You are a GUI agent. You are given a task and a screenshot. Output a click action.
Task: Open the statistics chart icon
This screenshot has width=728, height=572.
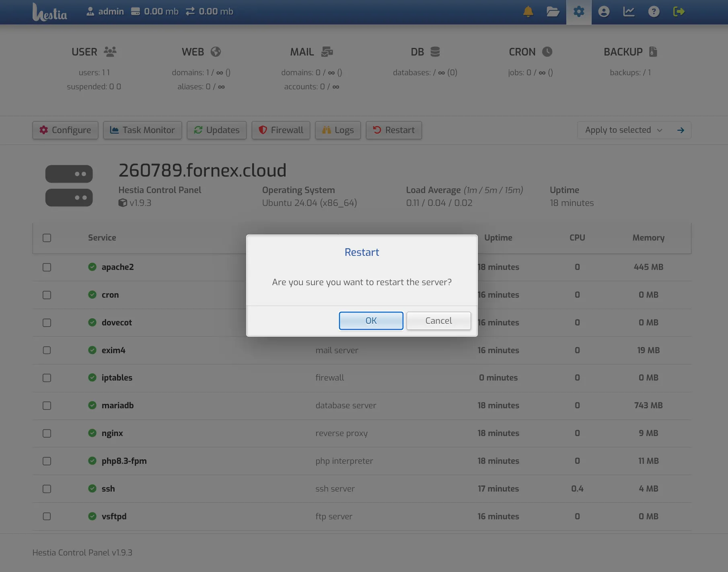click(x=629, y=12)
